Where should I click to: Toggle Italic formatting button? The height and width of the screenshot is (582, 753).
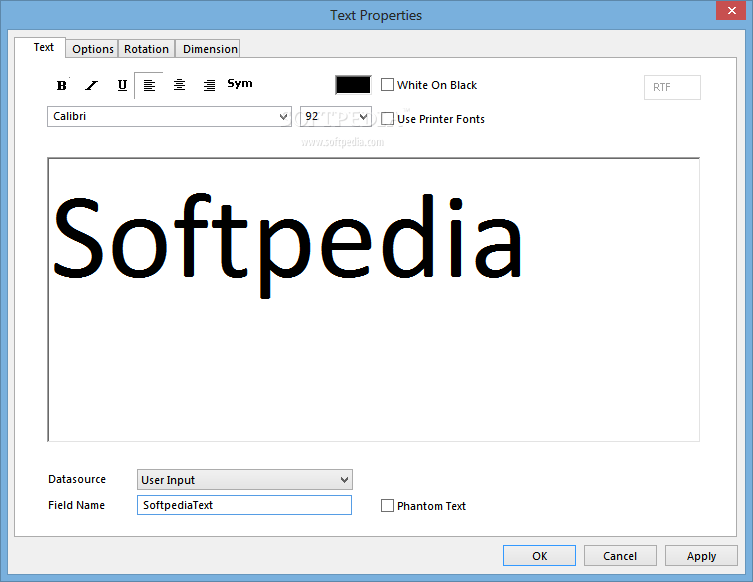pos(91,85)
